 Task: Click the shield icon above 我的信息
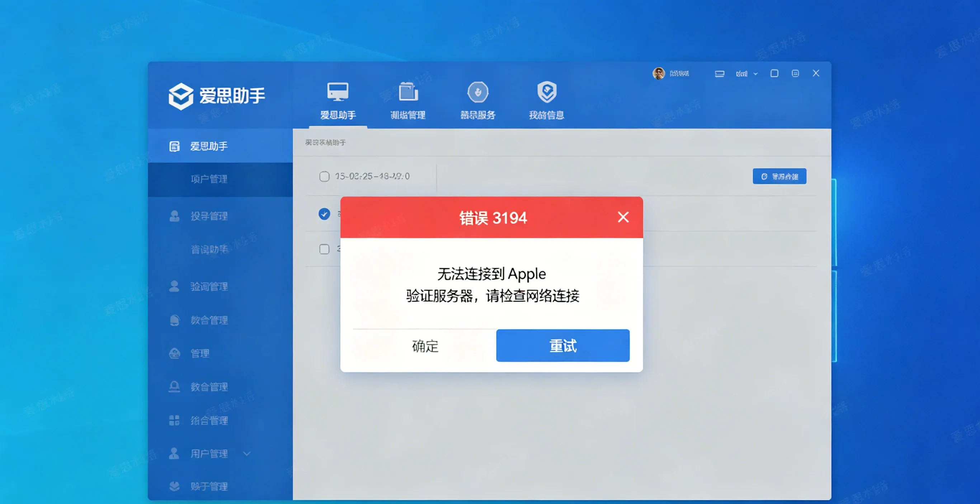(x=547, y=92)
